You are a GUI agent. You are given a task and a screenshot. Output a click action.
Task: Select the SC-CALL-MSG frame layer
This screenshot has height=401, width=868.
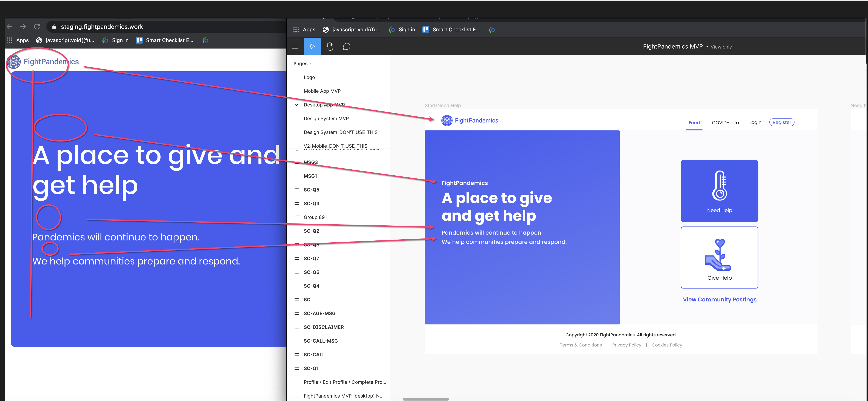(x=320, y=341)
